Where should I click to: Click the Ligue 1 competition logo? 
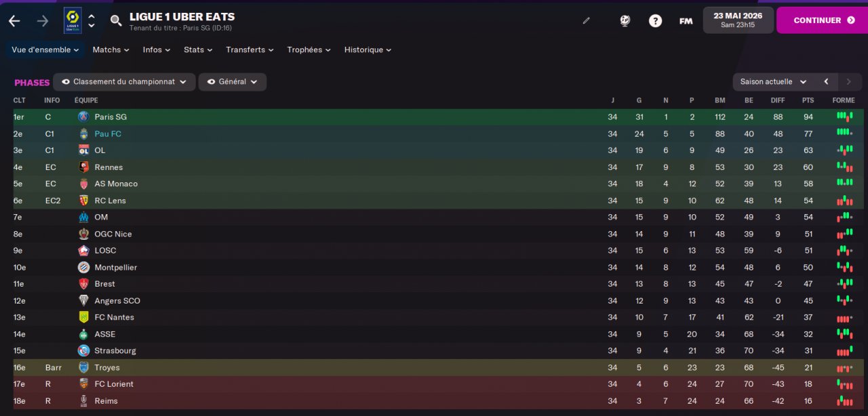click(73, 20)
